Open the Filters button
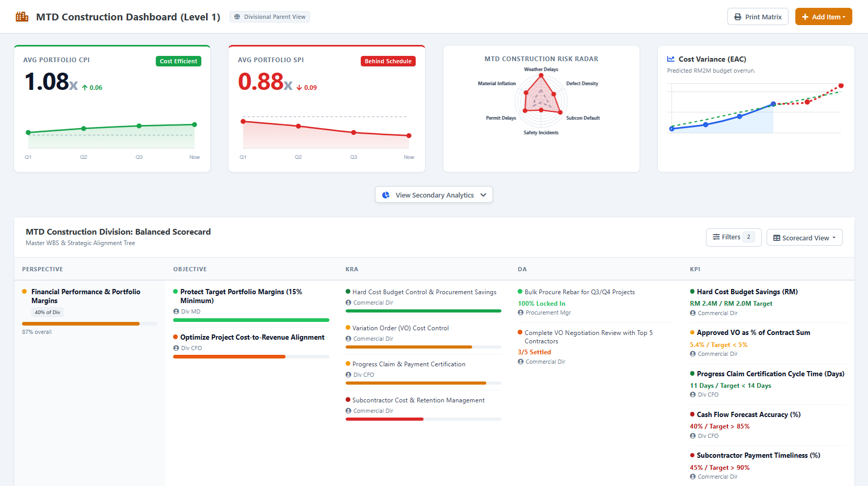The width and height of the screenshot is (868, 486). 734,237
